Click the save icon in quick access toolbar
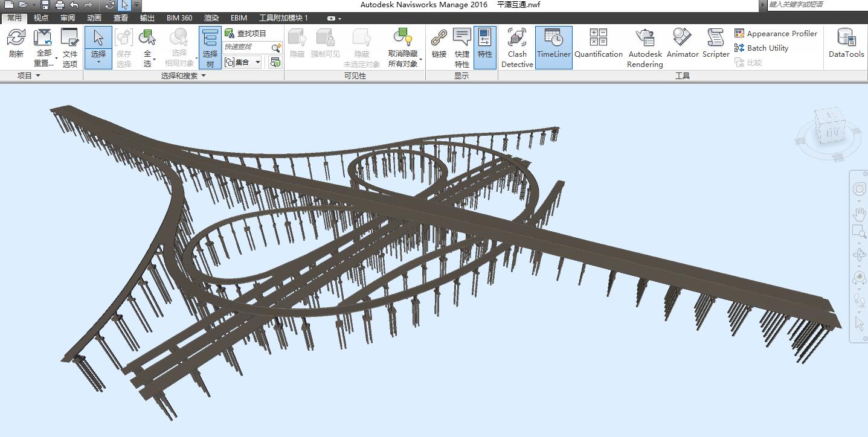868x437 pixels. coord(45,5)
